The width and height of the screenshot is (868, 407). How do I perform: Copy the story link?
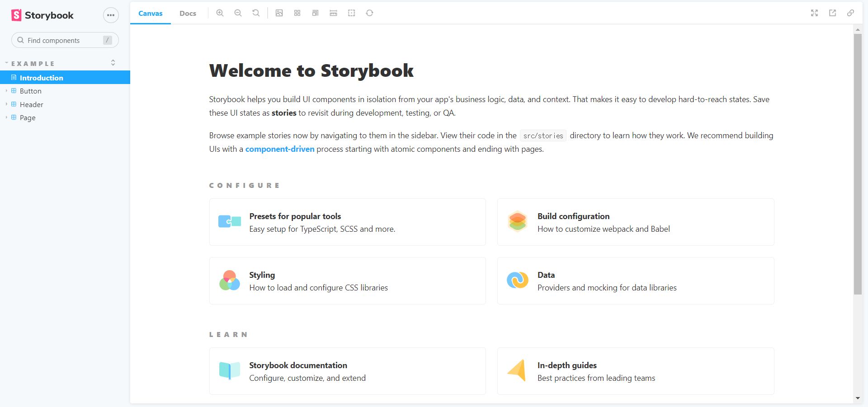pyautogui.click(x=851, y=13)
